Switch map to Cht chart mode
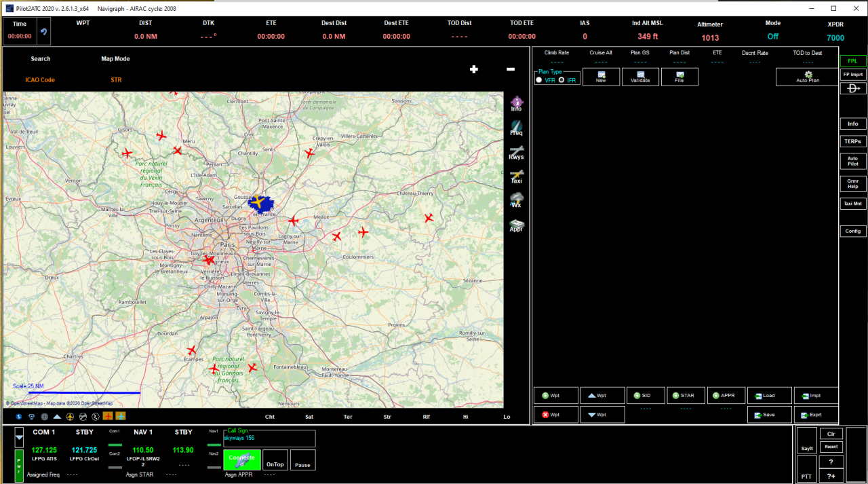This screenshot has height=484, width=868. (x=270, y=417)
